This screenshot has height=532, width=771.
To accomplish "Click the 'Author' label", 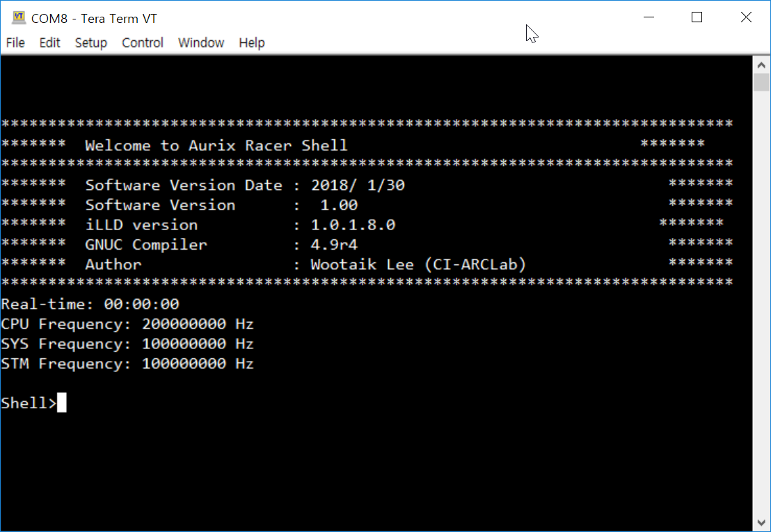I will tap(113, 264).
